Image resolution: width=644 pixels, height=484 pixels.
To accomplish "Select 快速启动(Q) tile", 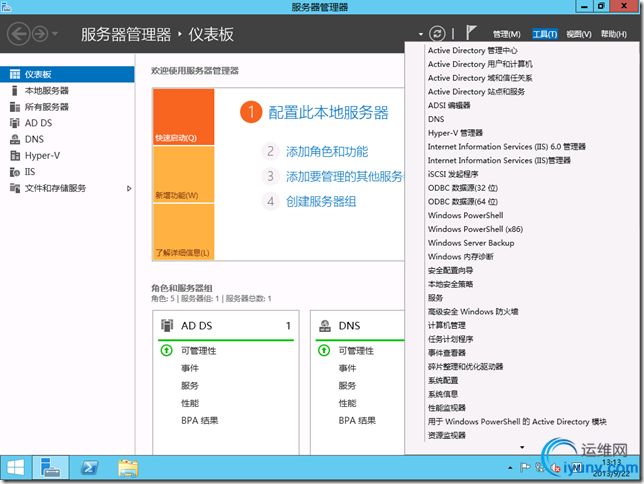I will click(x=184, y=117).
